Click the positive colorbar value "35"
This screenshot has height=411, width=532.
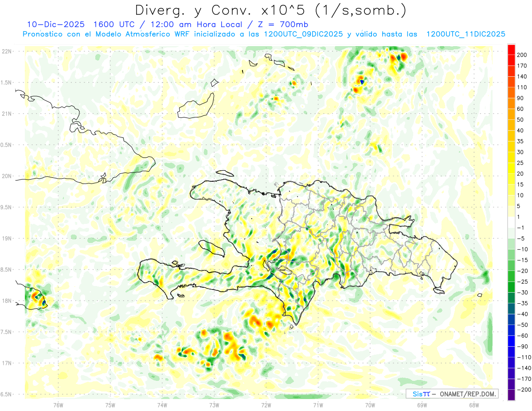520,141
